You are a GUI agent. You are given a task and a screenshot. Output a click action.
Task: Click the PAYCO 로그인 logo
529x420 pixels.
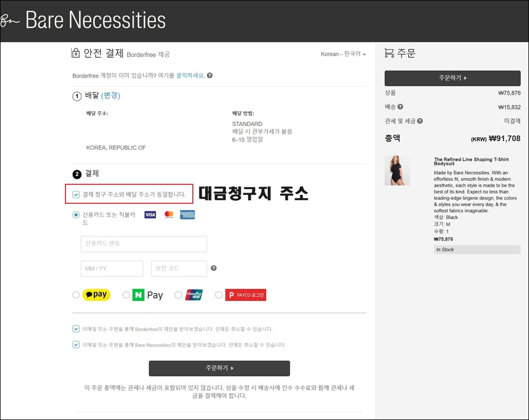[x=246, y=295]
